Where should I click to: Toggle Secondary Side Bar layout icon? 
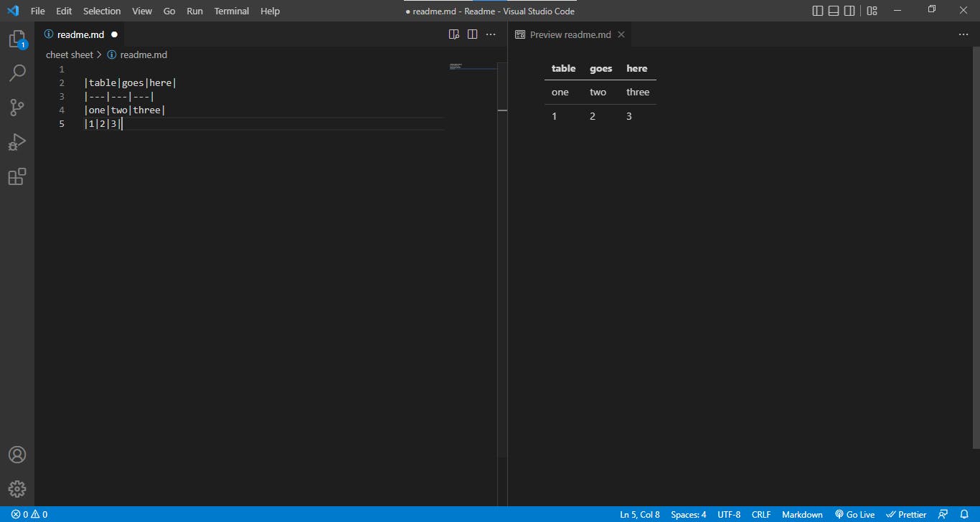(x=849, y=11)
